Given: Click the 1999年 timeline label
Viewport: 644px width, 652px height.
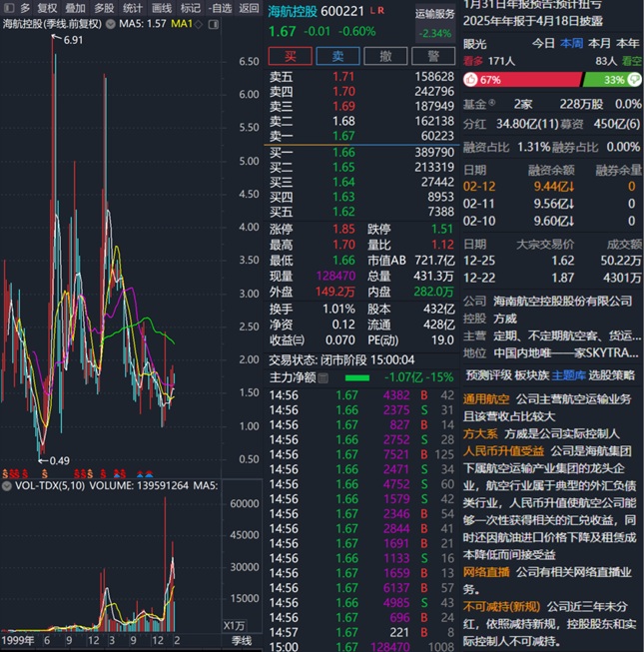Looking at the screenshot, I should [x=18, y=641].
